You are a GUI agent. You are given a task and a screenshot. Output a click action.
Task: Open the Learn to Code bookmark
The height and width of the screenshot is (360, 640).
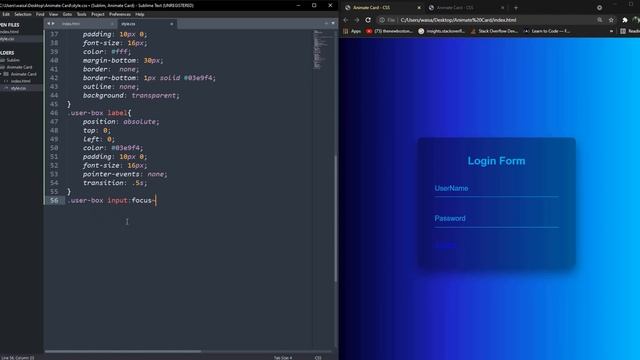547,31
